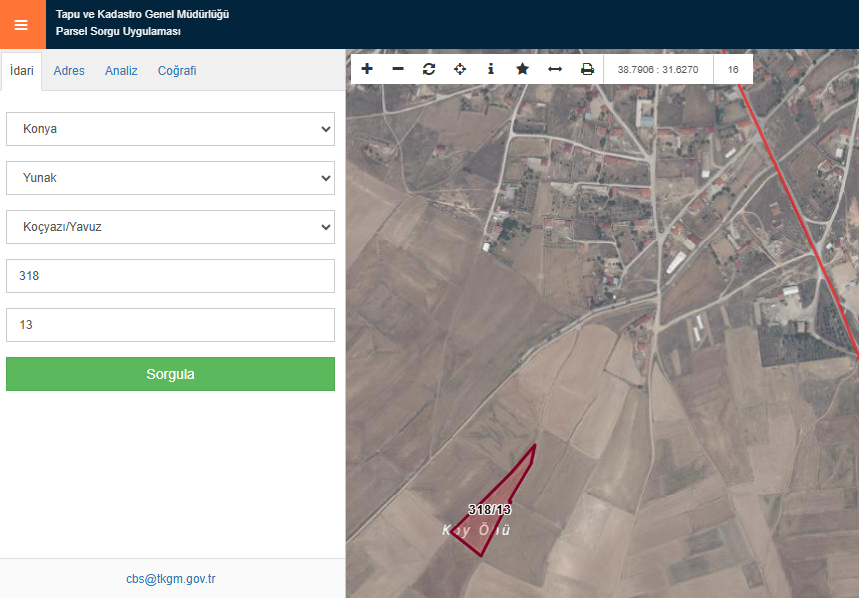The height and width of the screenshot is (598, 859).
Task: Focus the parcel number field containing 13
Action: (170, 325)
